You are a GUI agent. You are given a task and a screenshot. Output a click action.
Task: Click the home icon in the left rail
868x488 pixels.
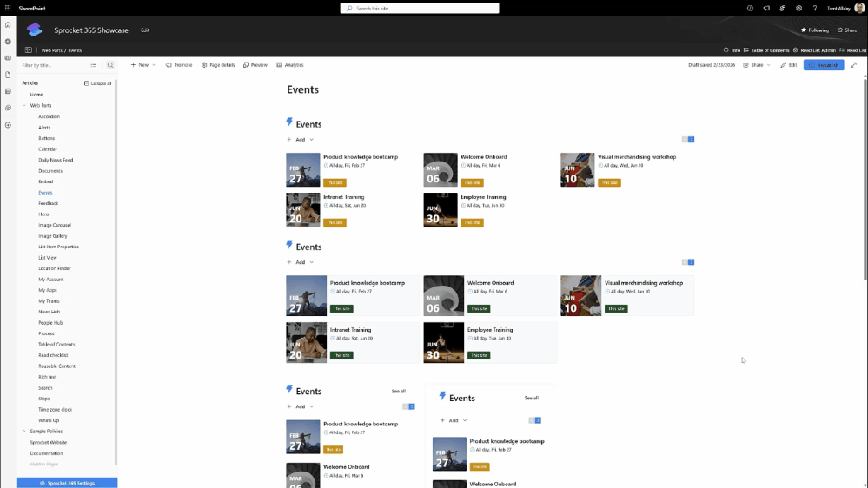tap(8, 25)
